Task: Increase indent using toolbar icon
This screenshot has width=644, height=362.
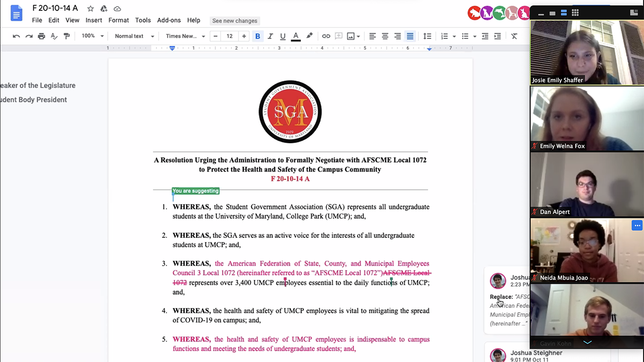Action: point(497,36)
